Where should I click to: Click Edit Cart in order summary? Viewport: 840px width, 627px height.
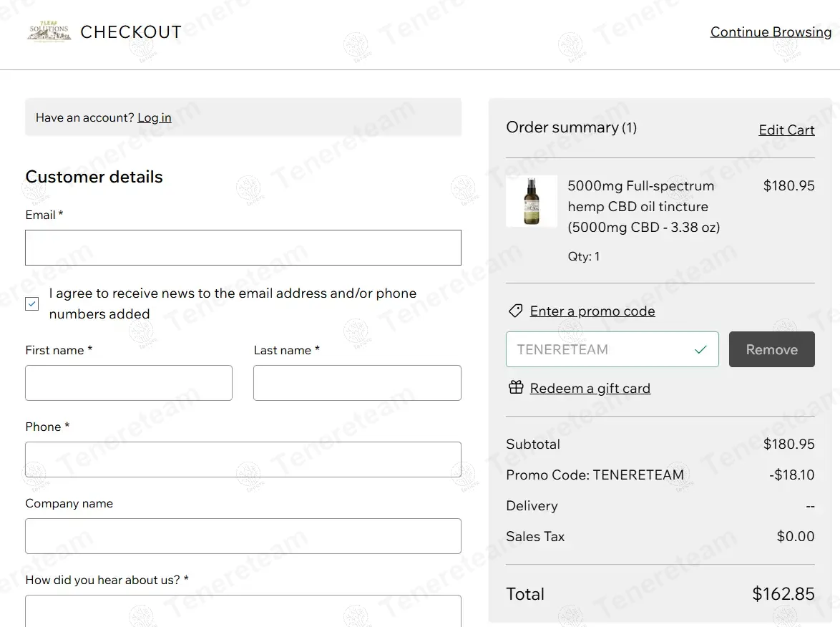(x=786, y=130)
